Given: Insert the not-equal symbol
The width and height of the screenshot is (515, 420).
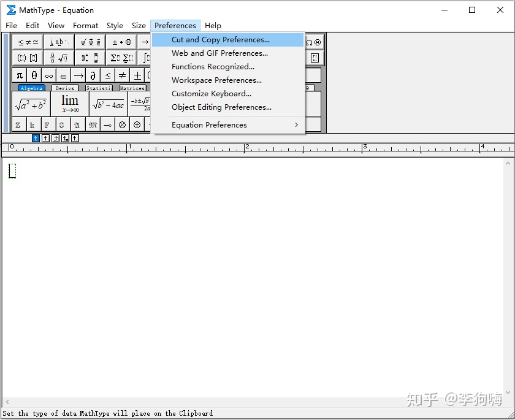Looking at the screenshot, I should click(x=122, y=75).
